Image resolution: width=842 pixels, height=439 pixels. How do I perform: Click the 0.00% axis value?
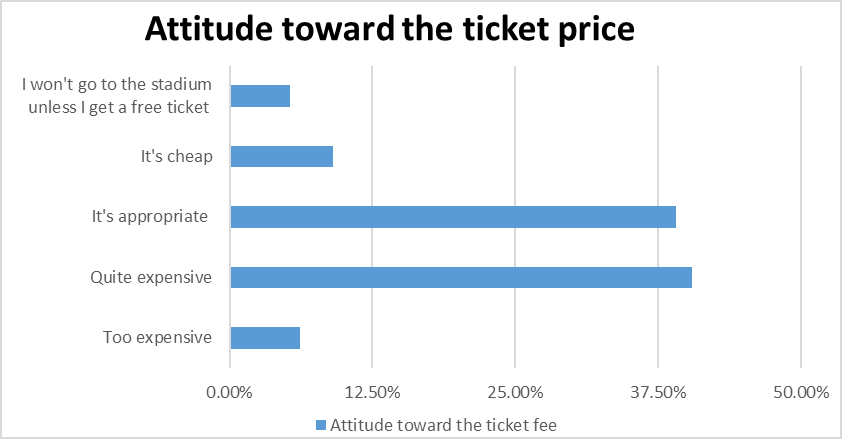coord(230,392)
